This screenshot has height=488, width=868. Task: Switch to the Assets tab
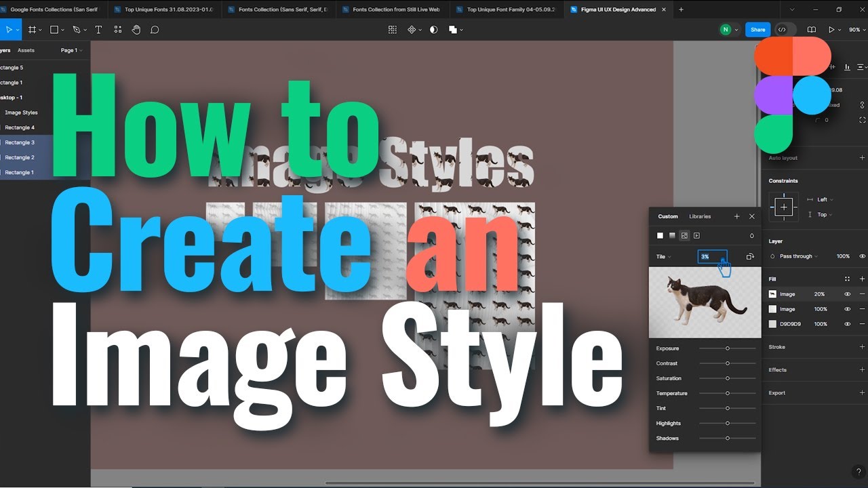26,49
